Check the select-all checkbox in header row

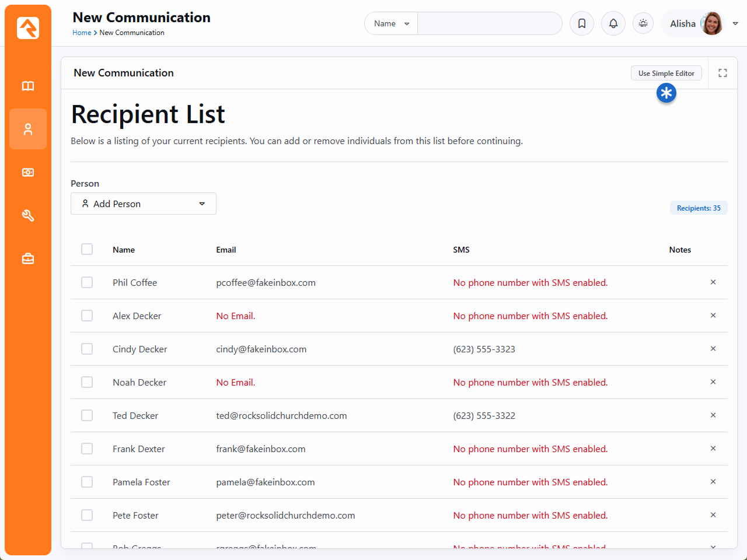[x=87, y=249]
